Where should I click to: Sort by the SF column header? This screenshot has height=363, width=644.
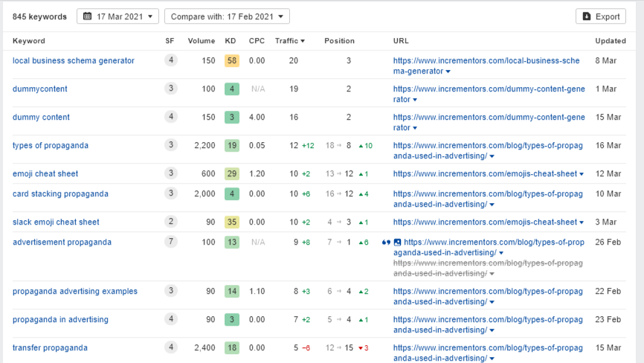170,41
